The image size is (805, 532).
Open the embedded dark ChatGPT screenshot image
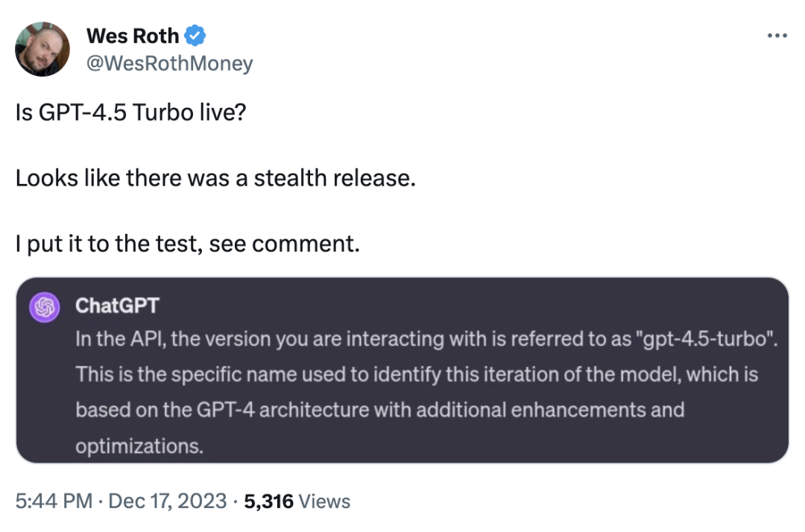(x=402, y=370)
